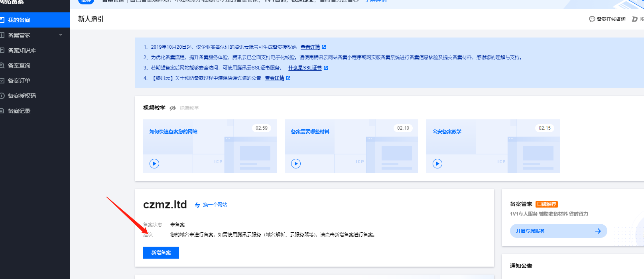
Task: Expand the 备案管家 chevron arrow
Action: point(61,35)
